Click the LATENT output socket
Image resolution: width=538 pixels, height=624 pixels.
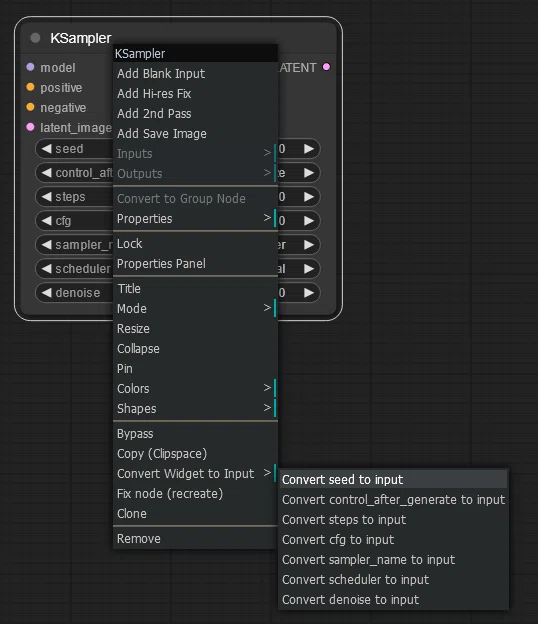326,67
